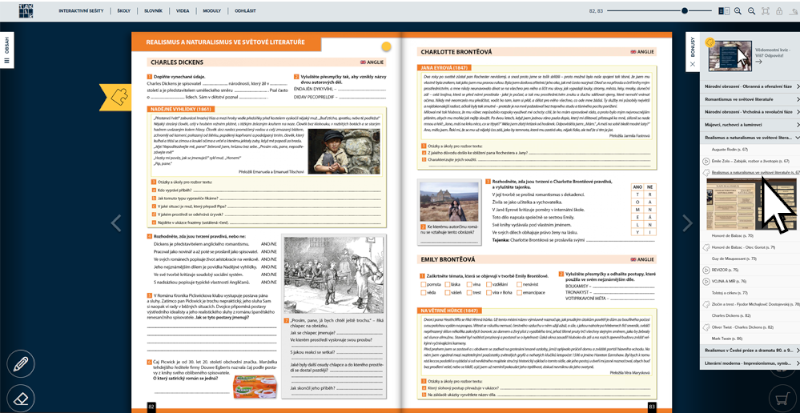
Task: Click the tea box image on page 82
Action: click(x=254, y=387)
